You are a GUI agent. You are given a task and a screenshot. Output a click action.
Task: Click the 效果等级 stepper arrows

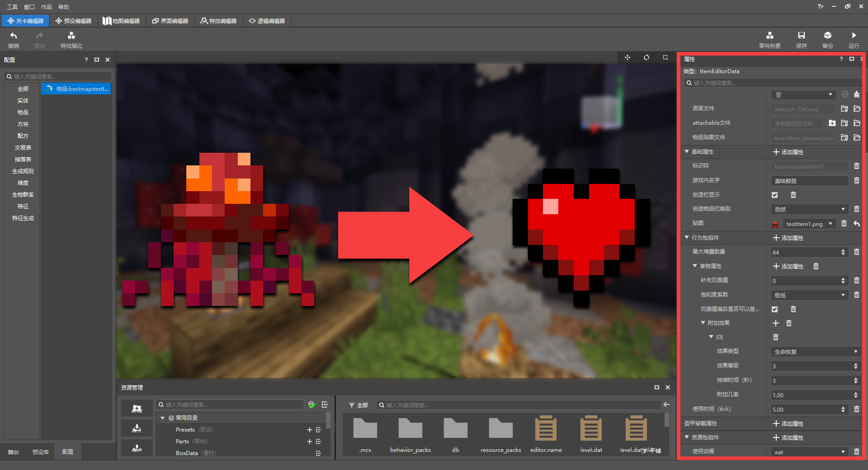tap(856, 366)
